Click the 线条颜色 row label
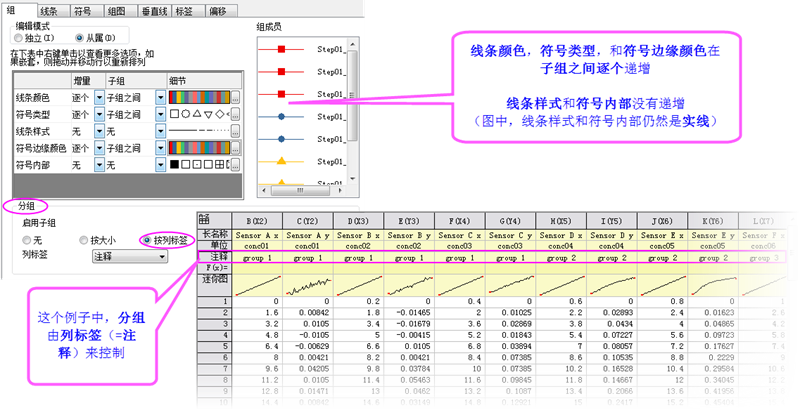800x410 pixels. tap(33, 98)
